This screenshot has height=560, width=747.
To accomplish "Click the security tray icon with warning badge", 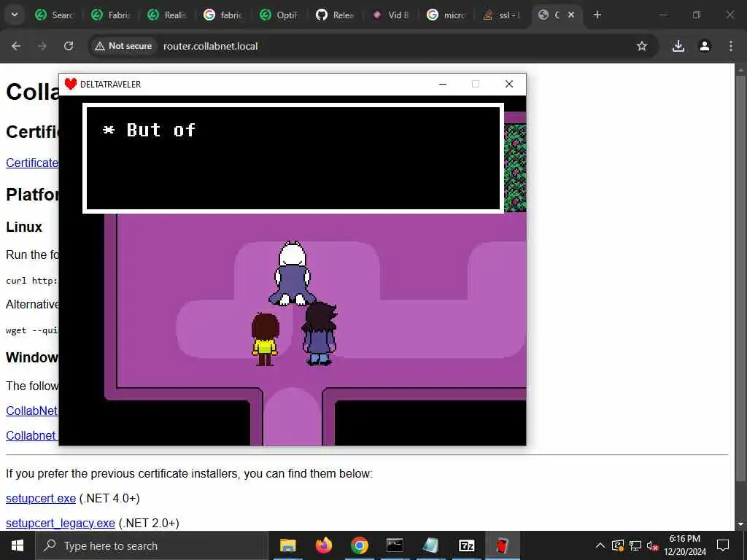I will pyautogui.click(x=618, y=545).
